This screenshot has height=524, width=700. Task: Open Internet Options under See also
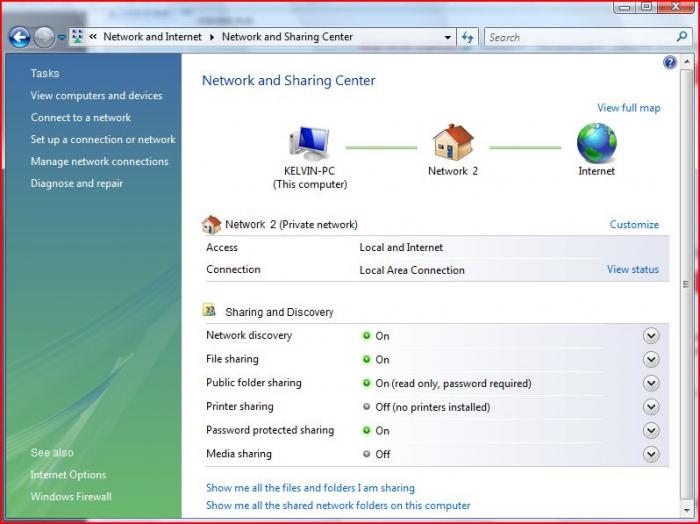click(x=68, y=474)
